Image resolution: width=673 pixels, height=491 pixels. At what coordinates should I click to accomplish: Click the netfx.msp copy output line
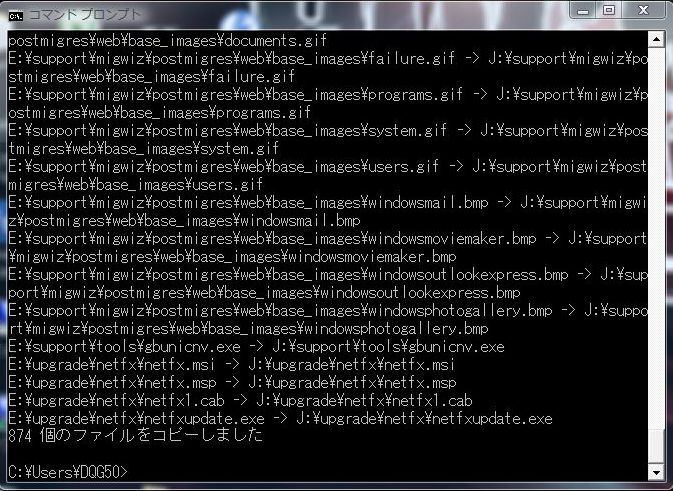point(232,382)
